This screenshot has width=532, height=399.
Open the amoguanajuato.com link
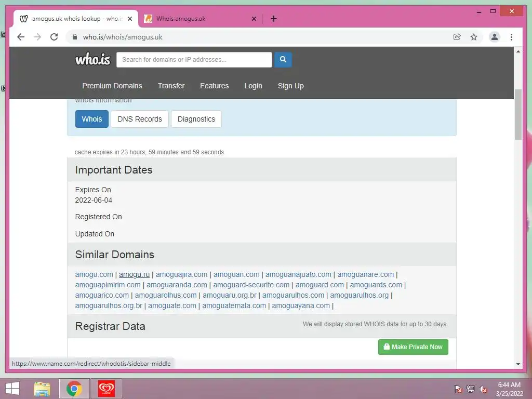(x=298, y=274)
